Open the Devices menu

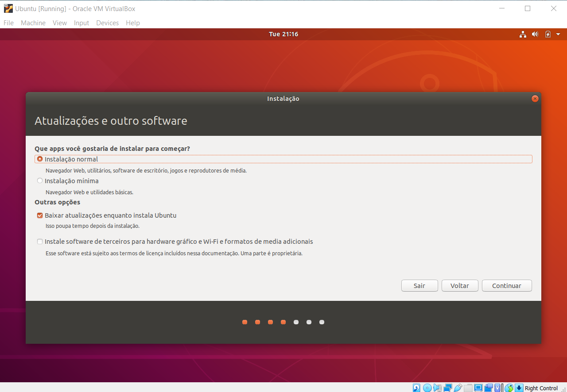(x=108, y=23)
